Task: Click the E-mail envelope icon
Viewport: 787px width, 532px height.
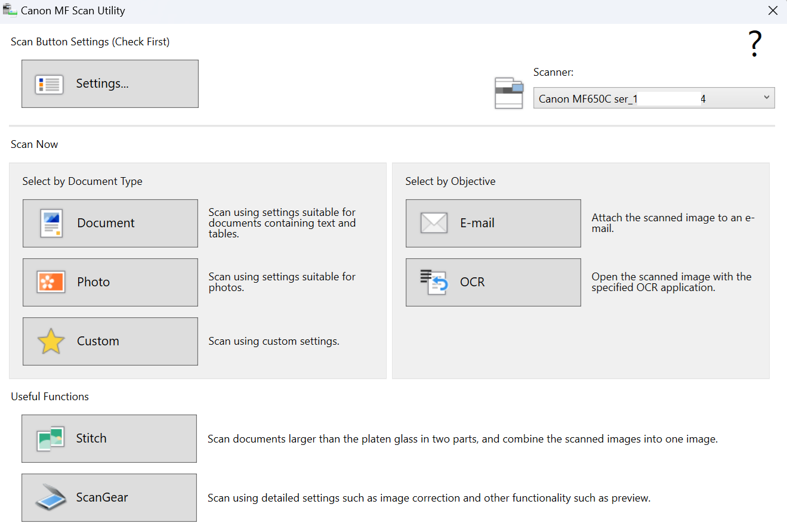Action: pyautogui.click(x=434, y=223)
